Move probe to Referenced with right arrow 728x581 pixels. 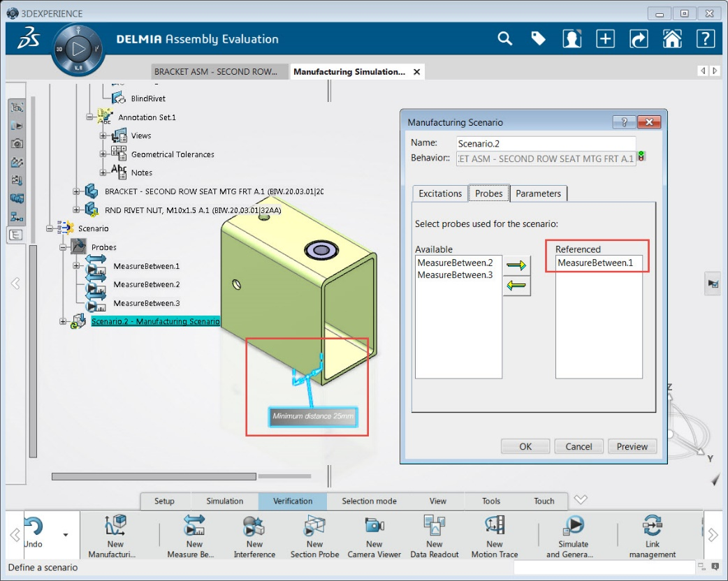point(516,265)
